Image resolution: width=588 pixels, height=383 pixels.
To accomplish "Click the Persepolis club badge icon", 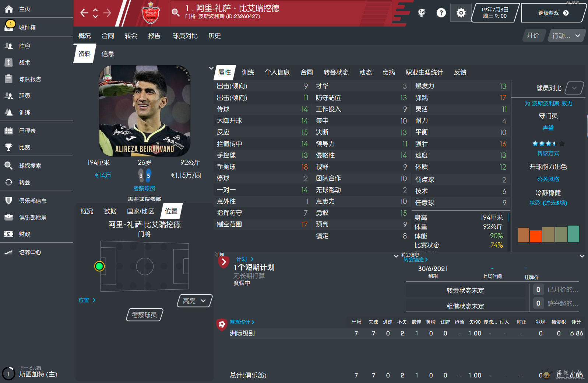I will [x=151, y=13].
